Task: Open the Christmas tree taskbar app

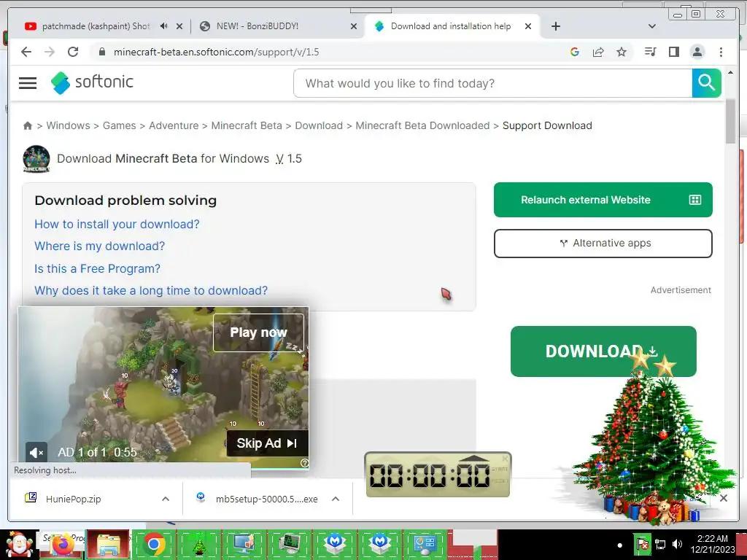Action: click(199, 544)
